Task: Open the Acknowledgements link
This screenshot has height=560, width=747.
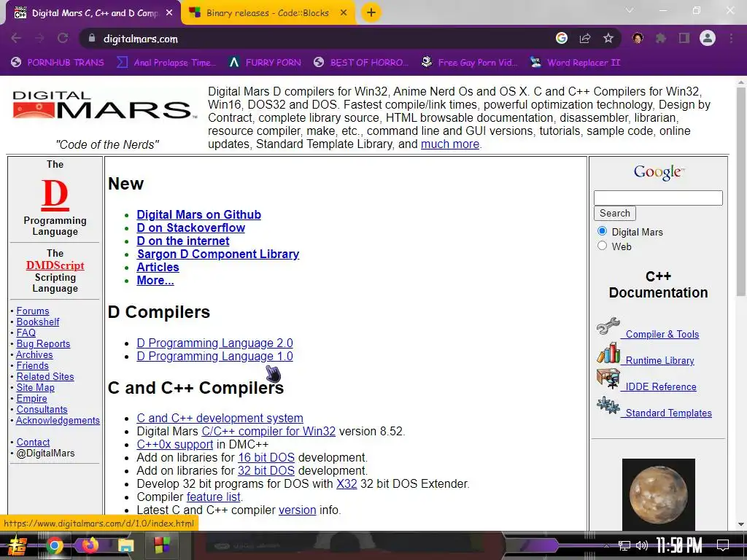Action: [x=58, y=421]
